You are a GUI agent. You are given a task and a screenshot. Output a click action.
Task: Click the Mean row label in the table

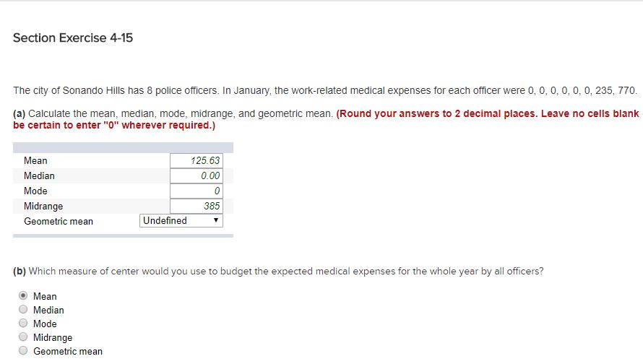click(35, 160)
